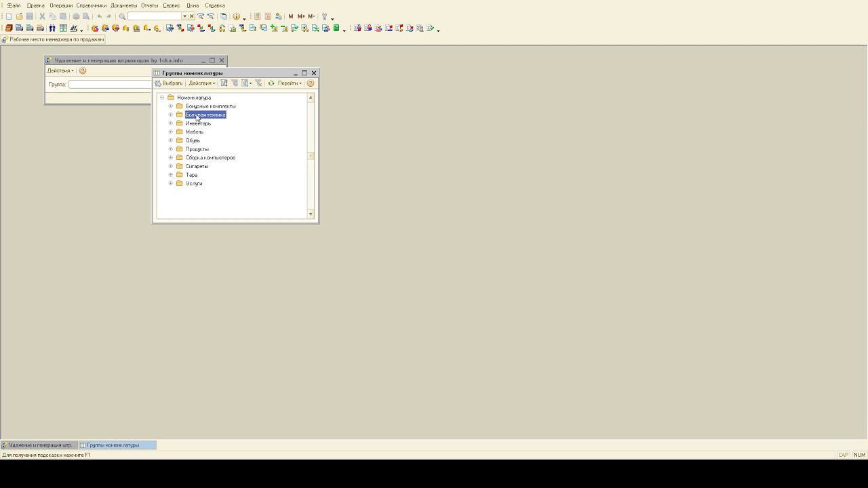Click into the toolbar search text field
This screenshot has width=868, height=488.
(155, 16)
